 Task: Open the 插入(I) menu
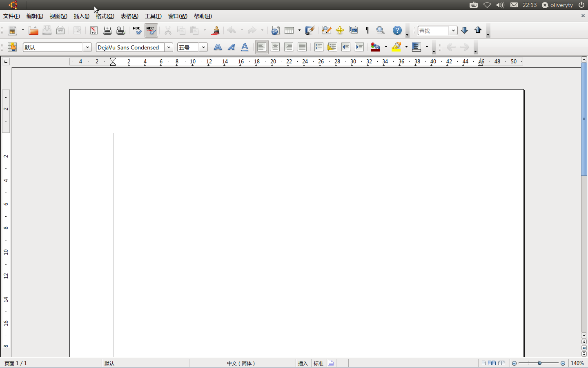[x=82, y=16]
